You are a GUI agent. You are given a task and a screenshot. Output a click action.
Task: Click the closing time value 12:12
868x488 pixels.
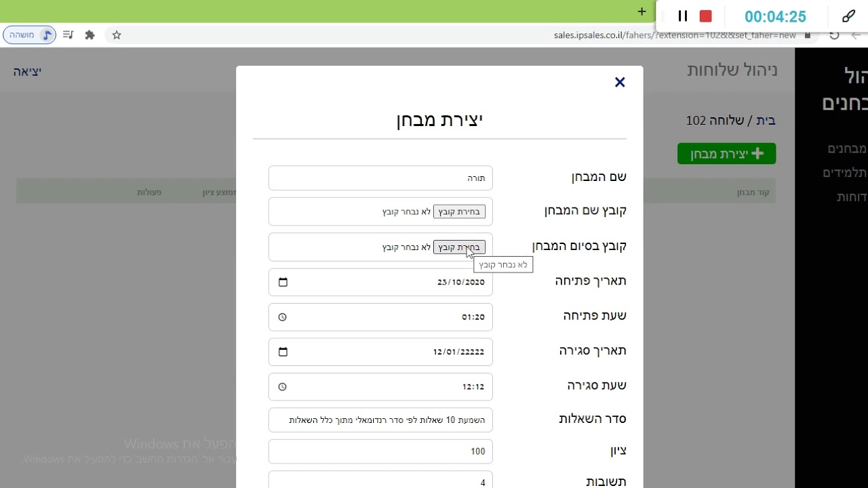(473, 387)
